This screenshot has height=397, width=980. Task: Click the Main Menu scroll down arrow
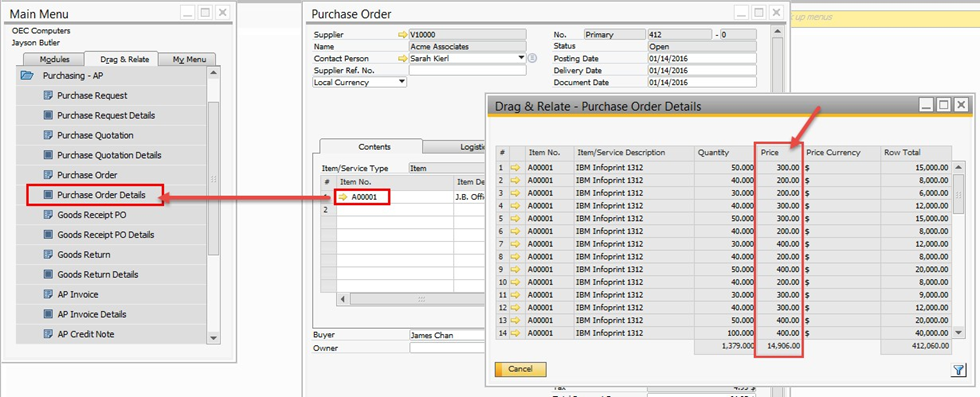pos(213,338)
